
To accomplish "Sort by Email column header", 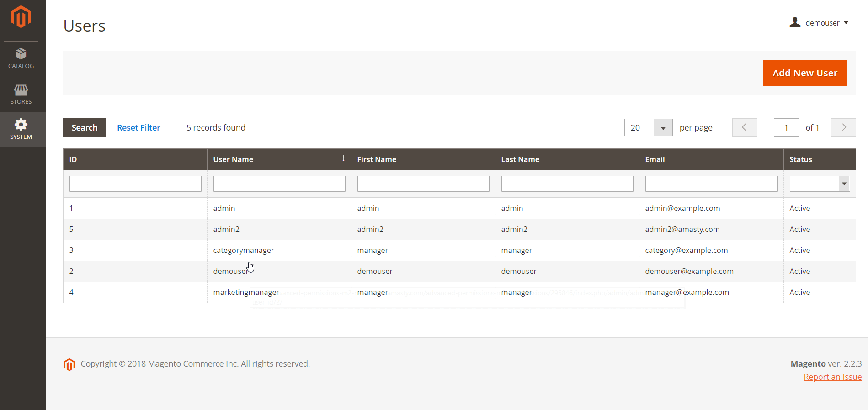I will 655,159.
